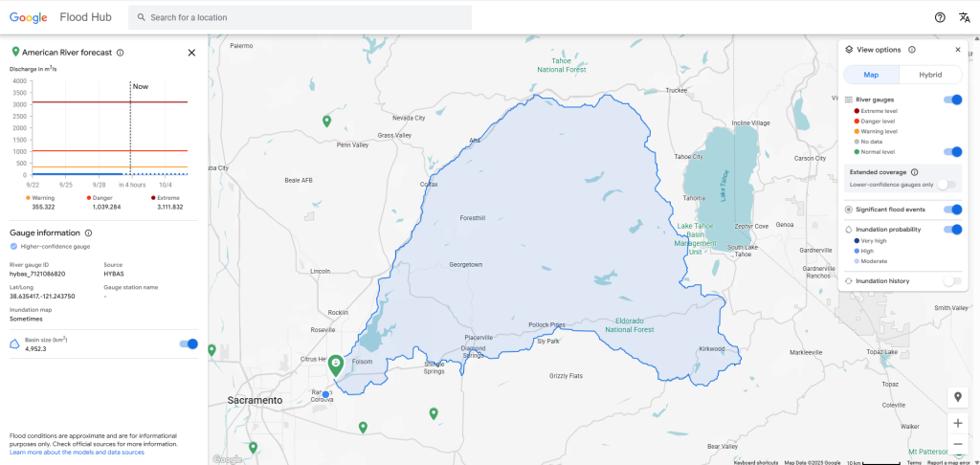
Task: Click the my-location pin button on map
Action: (x=957, y=398)
